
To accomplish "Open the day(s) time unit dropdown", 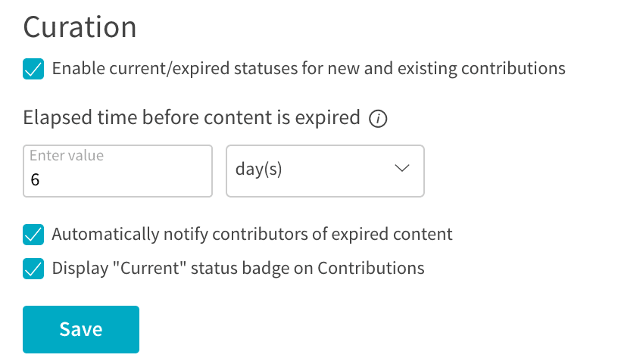I will 325,171.
